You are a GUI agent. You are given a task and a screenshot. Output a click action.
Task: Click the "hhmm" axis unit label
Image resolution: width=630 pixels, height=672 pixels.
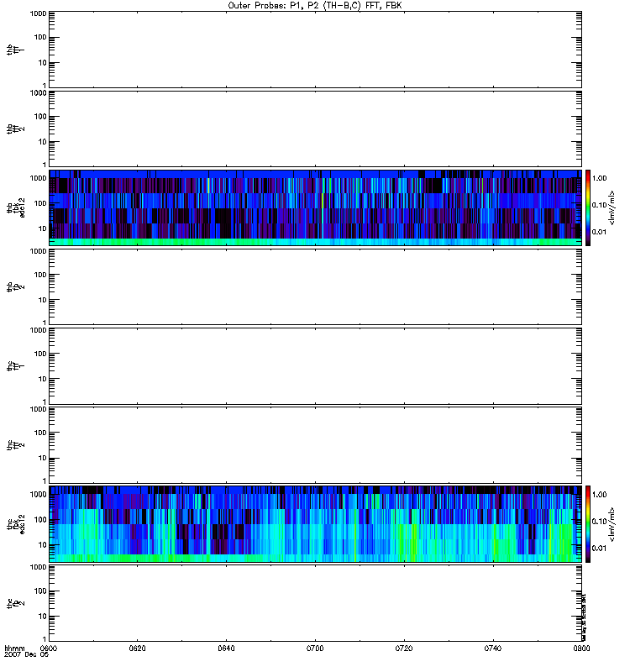pos(14,648)
